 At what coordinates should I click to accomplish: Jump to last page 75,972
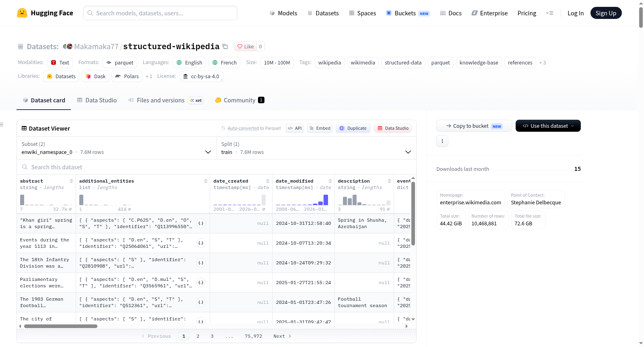pos(254,336)
